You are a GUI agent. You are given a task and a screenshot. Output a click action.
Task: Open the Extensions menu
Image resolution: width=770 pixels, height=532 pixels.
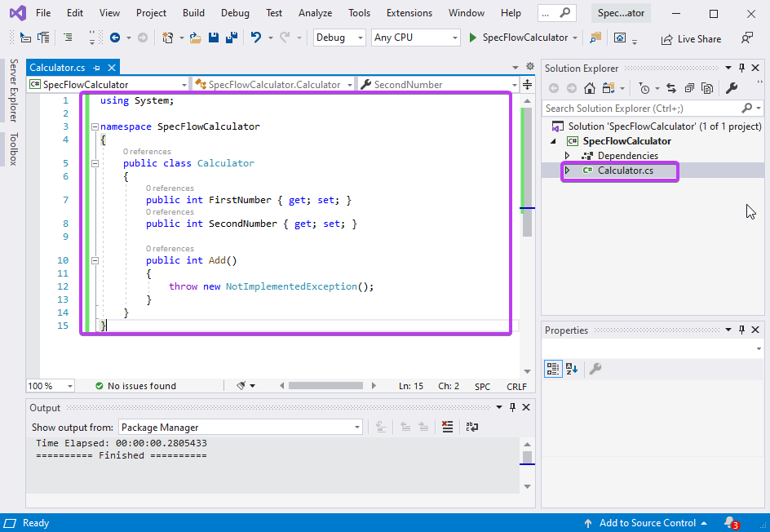pyautogui.click(x=409, y=13)
